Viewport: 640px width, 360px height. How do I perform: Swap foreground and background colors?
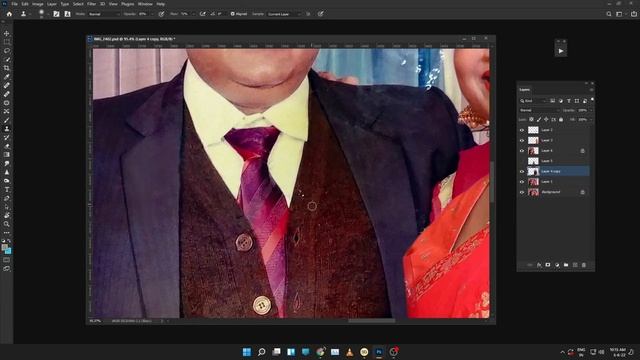pyautogui.click(x=9, y=241)
